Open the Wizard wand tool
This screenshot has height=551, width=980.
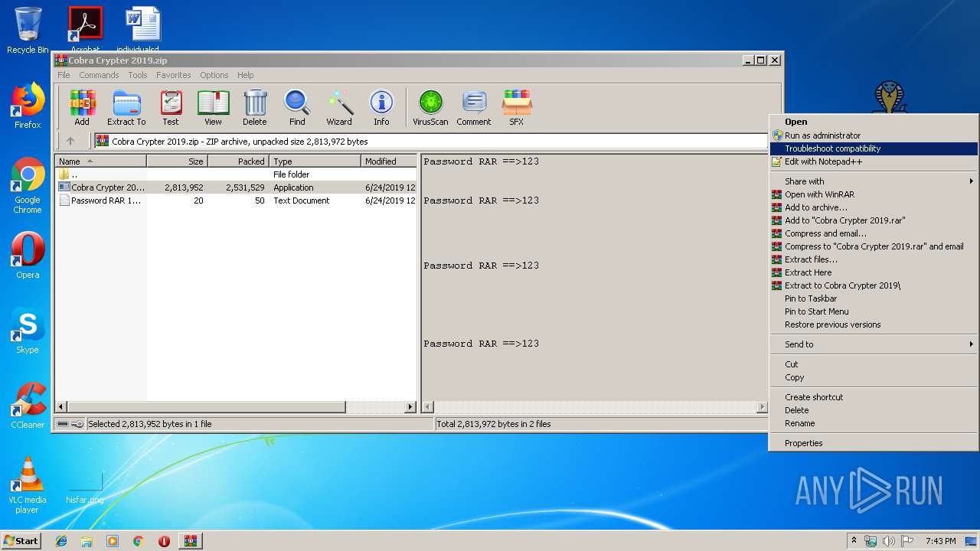(339, 107)
